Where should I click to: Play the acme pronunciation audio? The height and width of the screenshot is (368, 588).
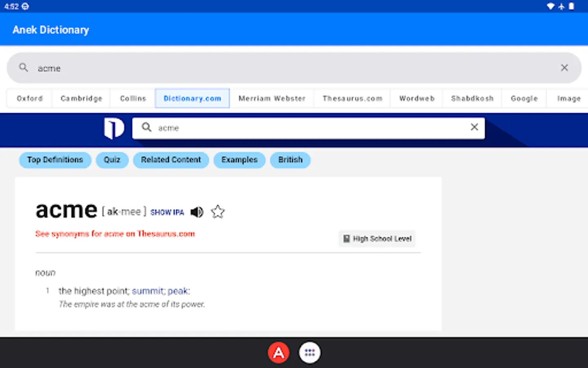tap(197, 212)
